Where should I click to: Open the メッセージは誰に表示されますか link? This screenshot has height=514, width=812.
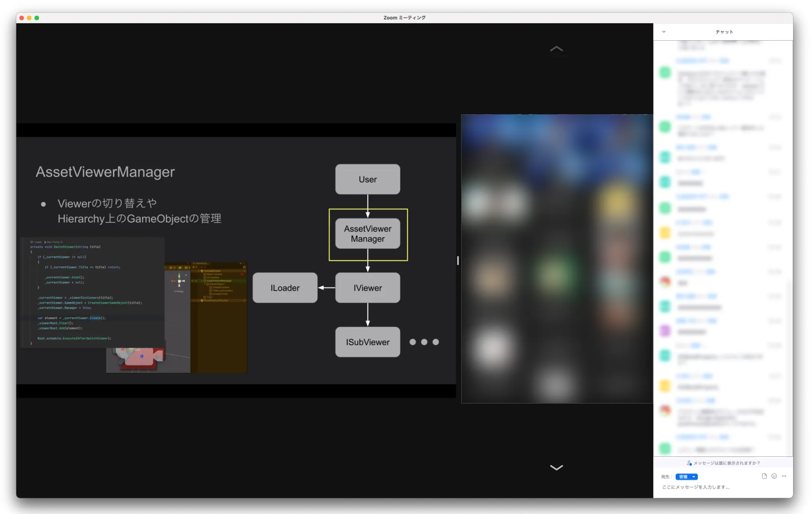pos(726,463)
